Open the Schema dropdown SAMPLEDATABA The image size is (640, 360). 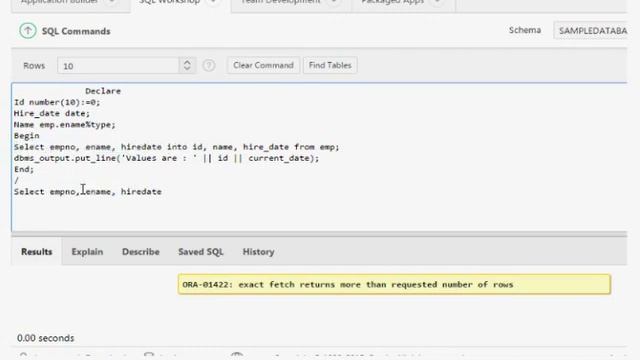[x=591, y=31]
